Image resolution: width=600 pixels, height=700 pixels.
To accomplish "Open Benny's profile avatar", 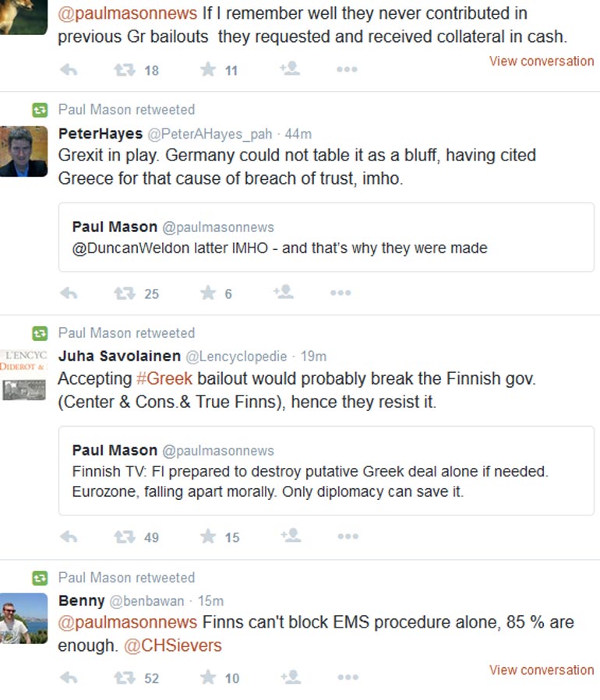I will [x=23, y=618].
